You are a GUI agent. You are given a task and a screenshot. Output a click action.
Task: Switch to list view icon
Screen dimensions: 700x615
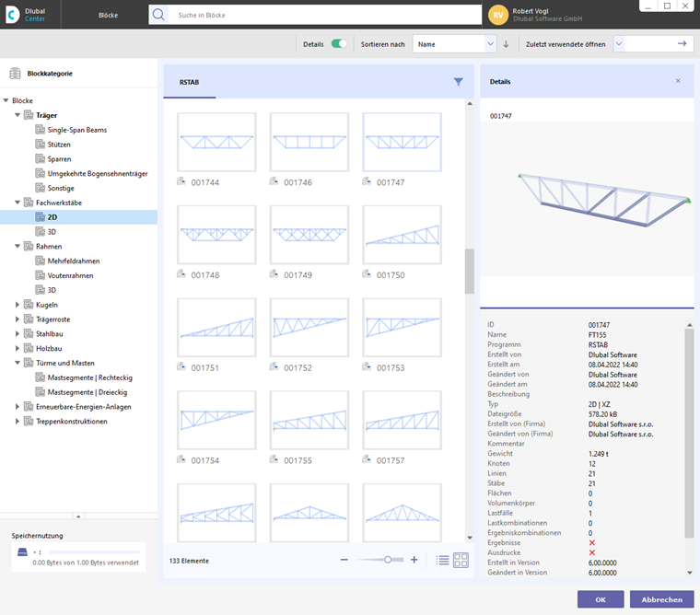[442, 560]
